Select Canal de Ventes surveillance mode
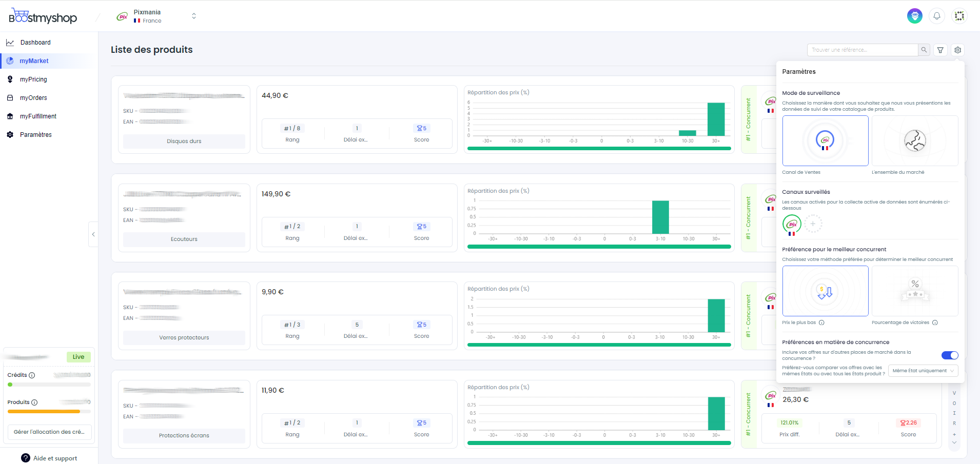Image resolution: width=980 pixels, height=464 pixels. click(825, 140)
